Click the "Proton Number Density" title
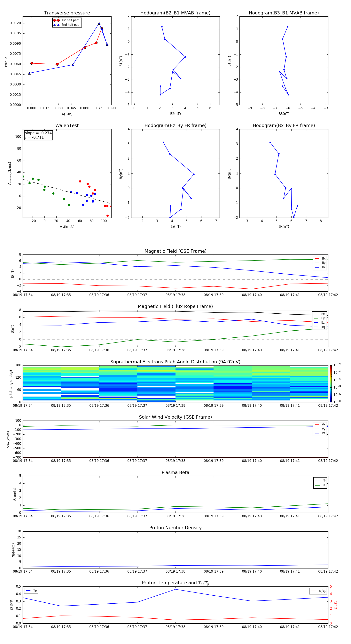Screen dimensions: 351x644 175,528
